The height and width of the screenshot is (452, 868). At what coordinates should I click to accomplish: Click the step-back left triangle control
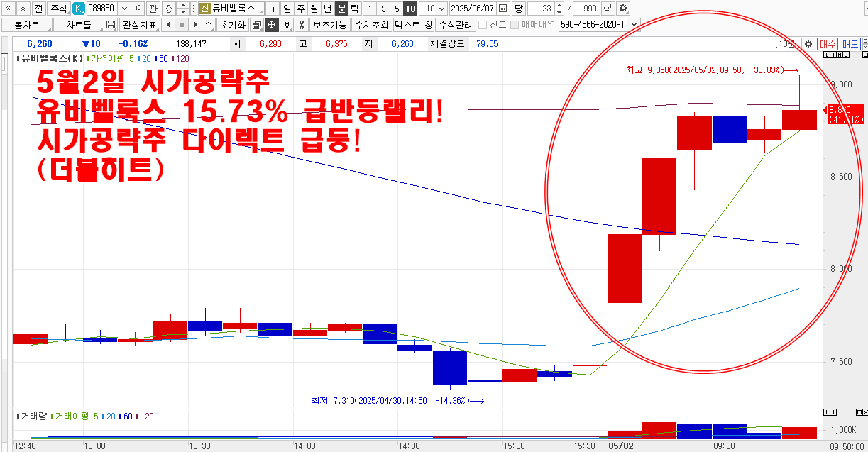[167, 25]
